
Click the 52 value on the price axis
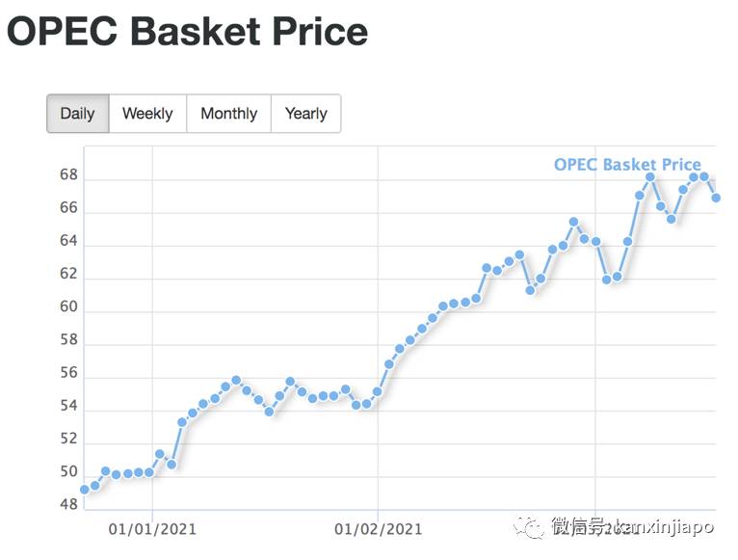coord(68,440)
